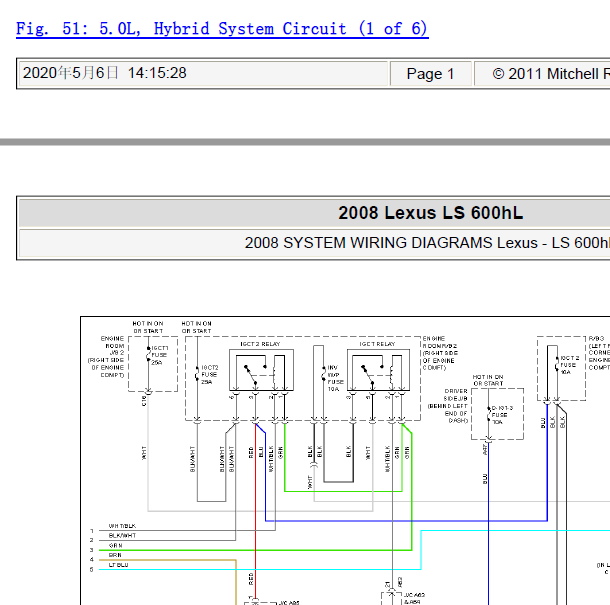Click the 'IGCT 2 RELAY' label

[x=260, y=344]
